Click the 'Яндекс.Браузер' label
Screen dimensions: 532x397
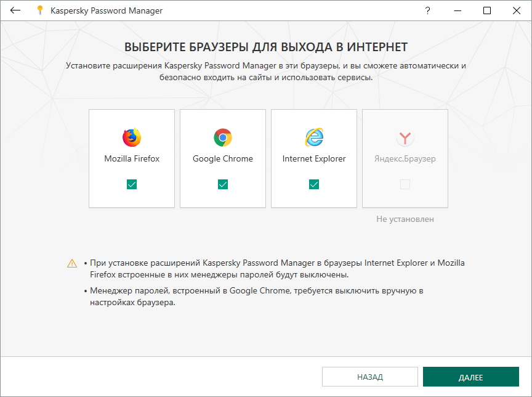pos(405,159)
